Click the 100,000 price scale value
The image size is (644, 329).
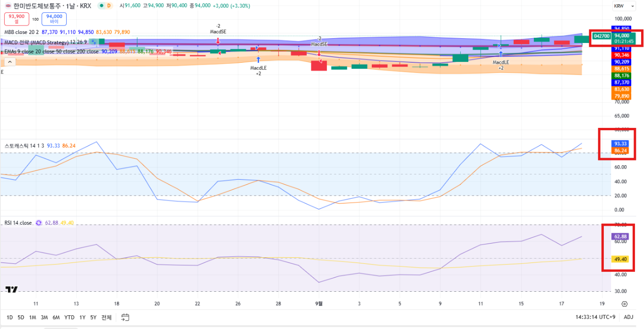[x=623, y=18]
